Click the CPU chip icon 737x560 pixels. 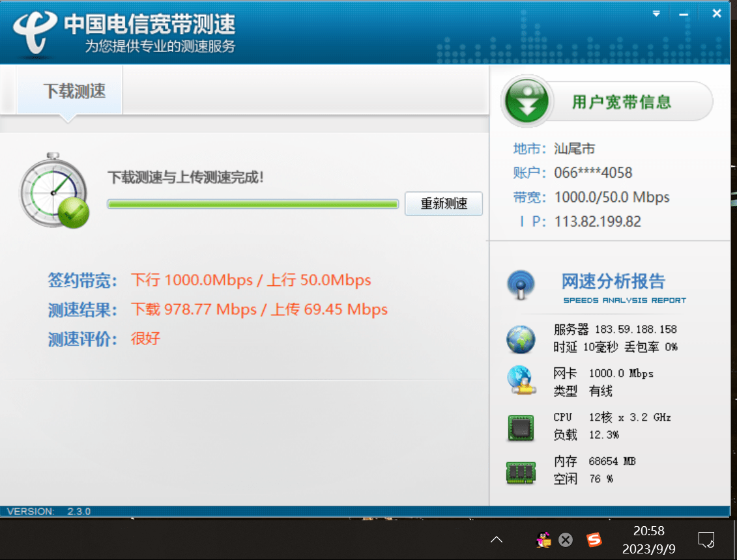[521, 428]
